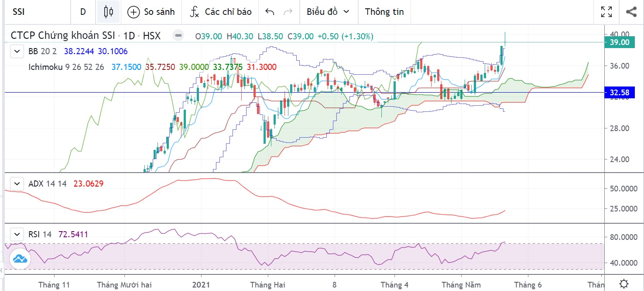Open chart settings gear on time axis
644x291 pixels.
624,283
